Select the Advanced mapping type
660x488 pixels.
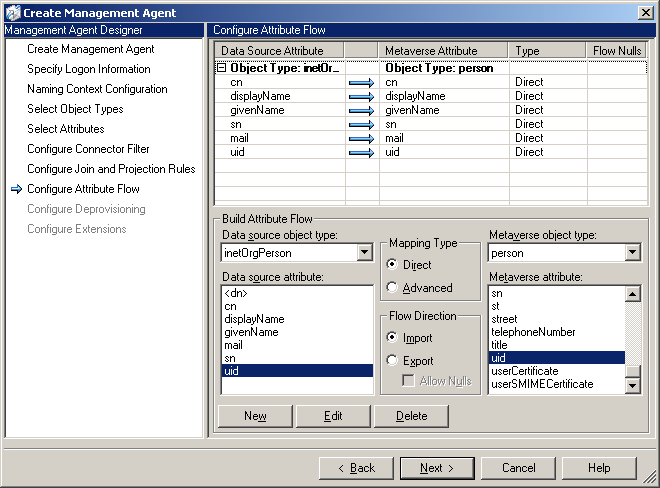[x=392, y=288]
